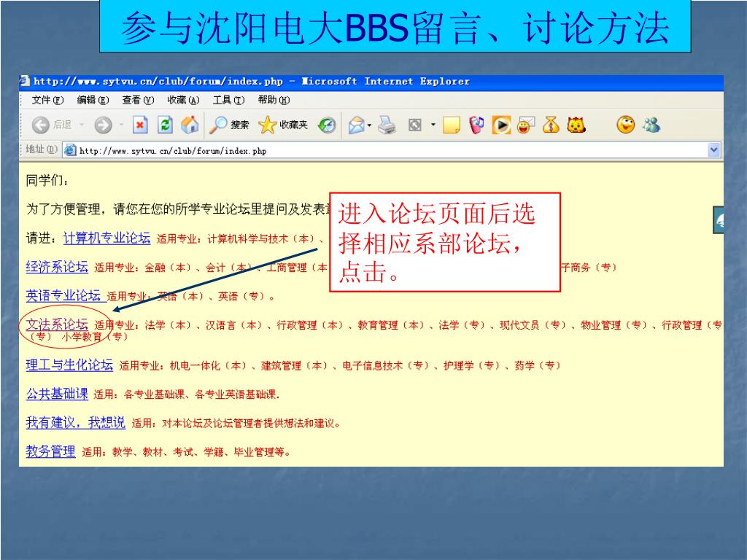The height and width of the screenshot is (560, 747).
Task: Click the text 护理学（专）
Action: pyautogui.click(x=472, y=366)
